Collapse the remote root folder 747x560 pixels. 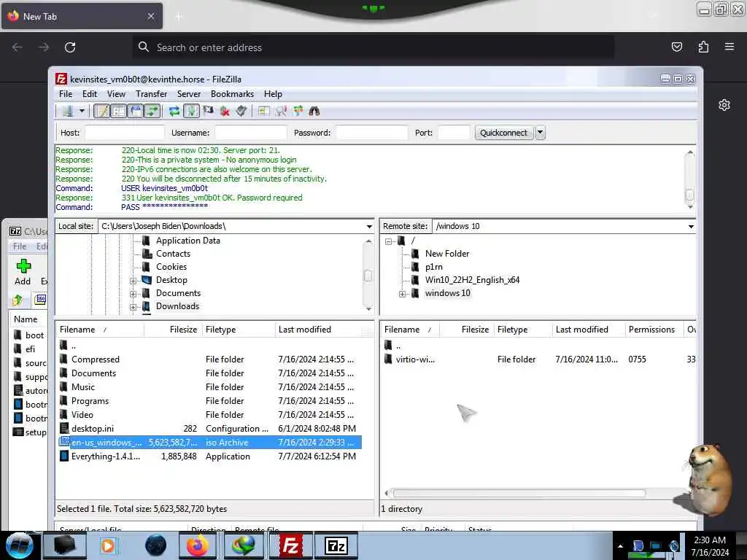(388, 241)
